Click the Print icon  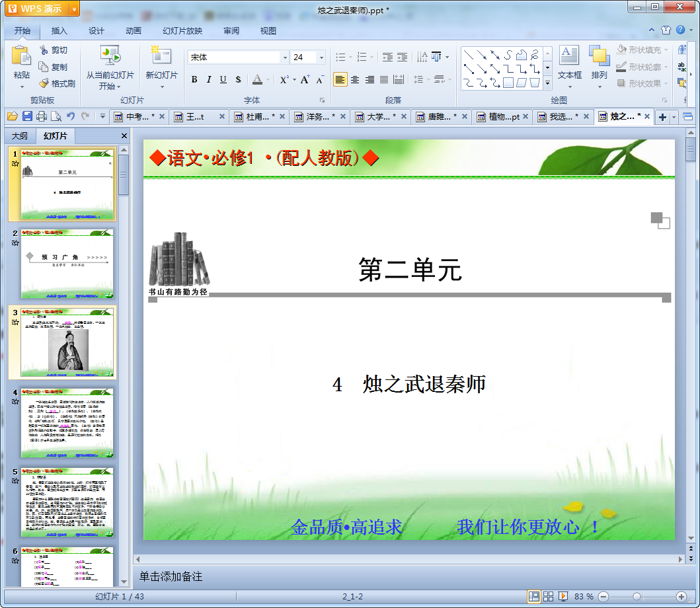(x=42, y=116)
